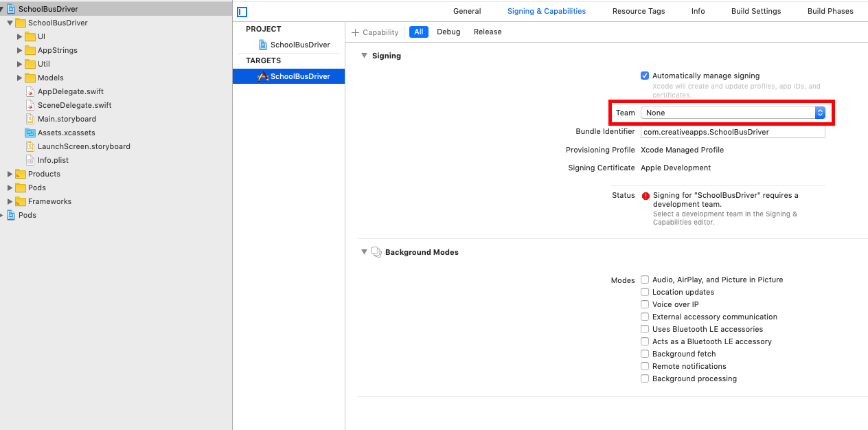Click the Assets.xcassets catalog icon

(x=30, y=133)
